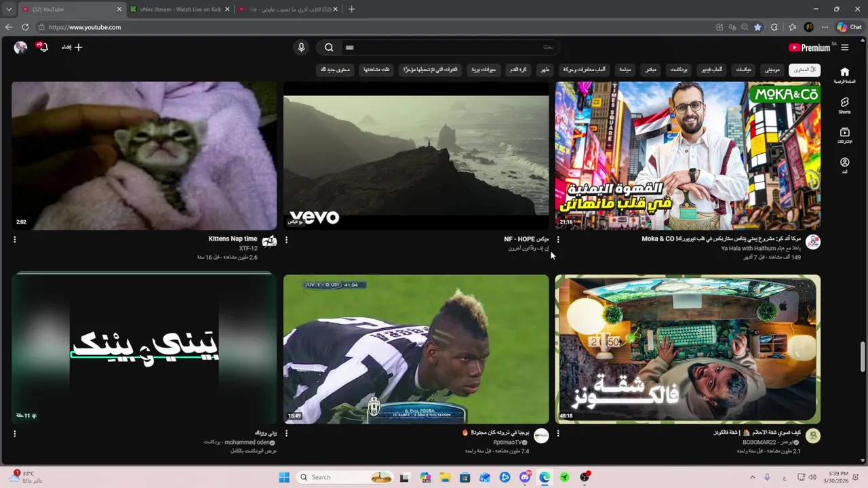Viewport: 868px width, 488px height.
Task: Open the notifications bell
Action: 43,47
